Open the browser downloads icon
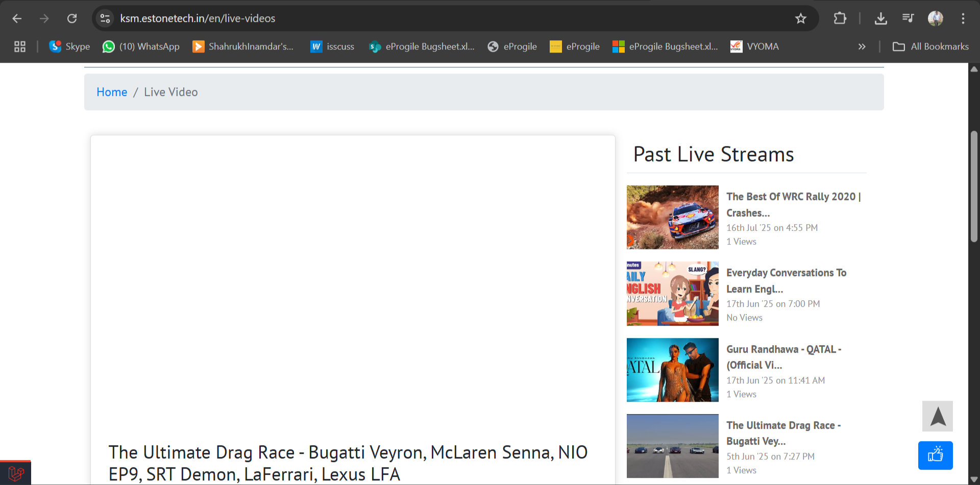Image resolution: width=980 pixels, height=485 pixels. [880, 19]
